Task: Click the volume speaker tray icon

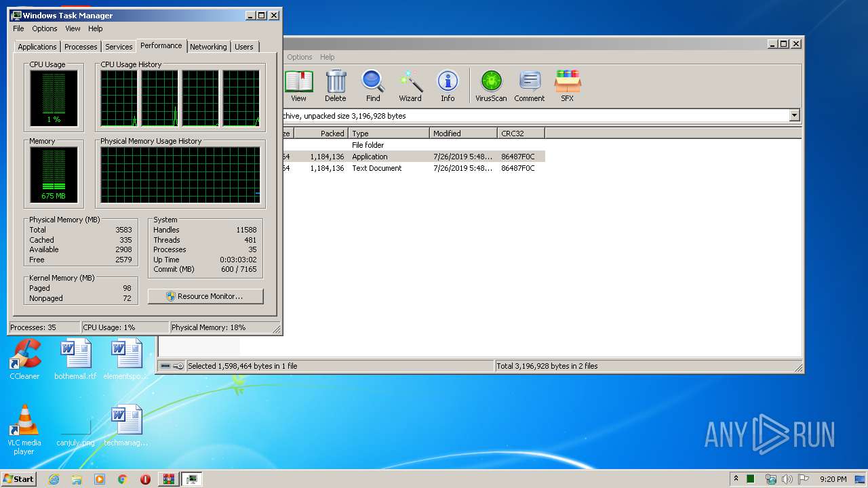Action: click(x=787, y=479)
